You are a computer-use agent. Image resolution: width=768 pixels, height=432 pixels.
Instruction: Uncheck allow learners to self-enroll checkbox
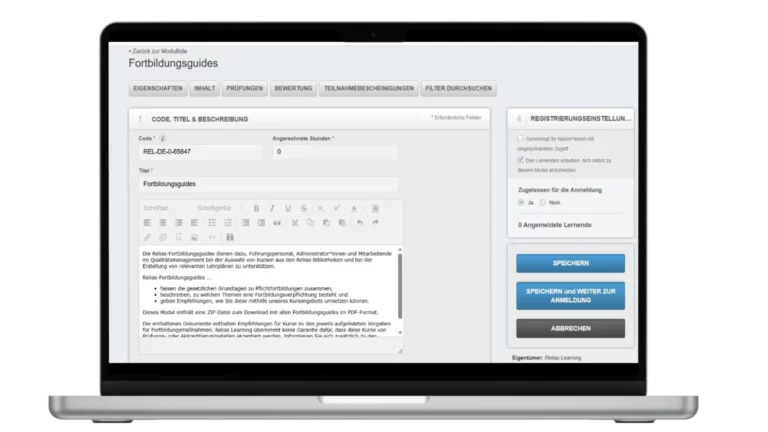point(520,160)
